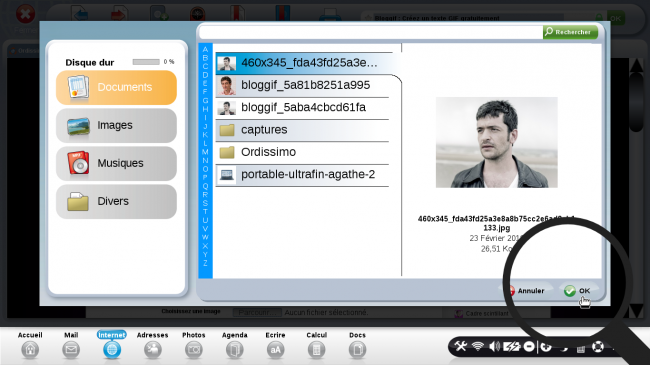650x365 pixels.
Task: Select the Musiques category
Action: point(116,163)
